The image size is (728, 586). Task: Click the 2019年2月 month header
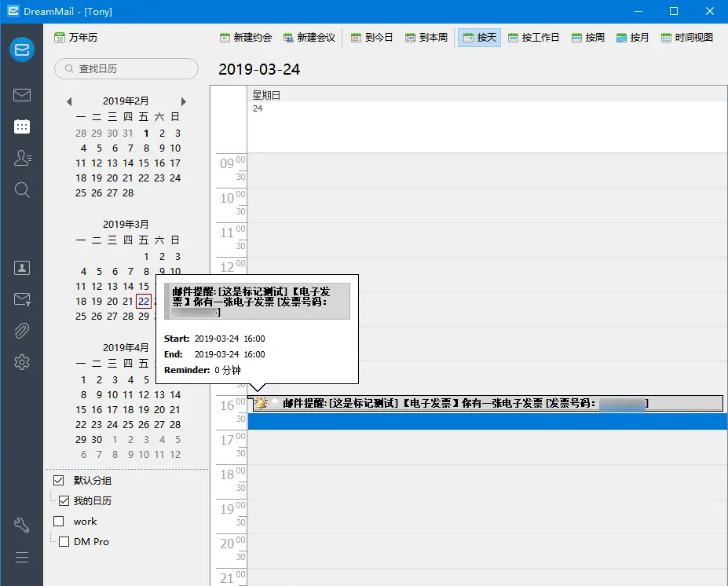coord(126,101)
